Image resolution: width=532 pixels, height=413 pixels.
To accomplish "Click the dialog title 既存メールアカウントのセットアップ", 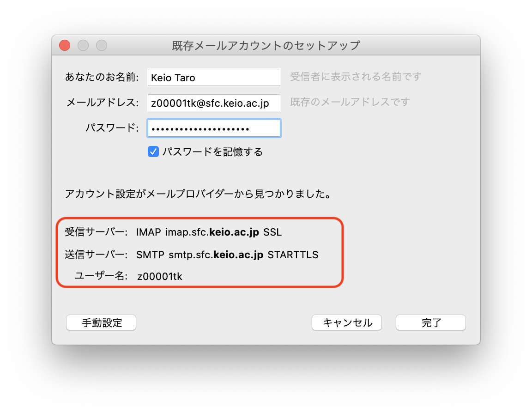I will point(266,45).
